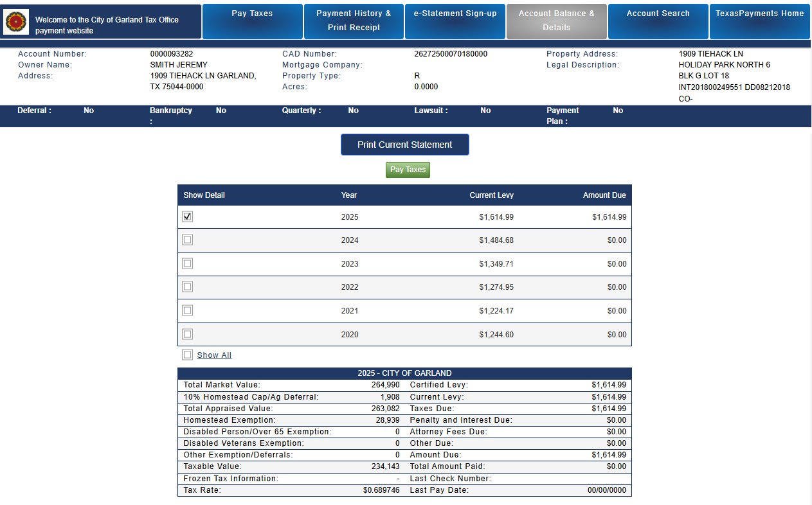The height and width of the screenshot is (505, 812).
Task: Select Account Balance & Details tab
Action: (557, 21)
